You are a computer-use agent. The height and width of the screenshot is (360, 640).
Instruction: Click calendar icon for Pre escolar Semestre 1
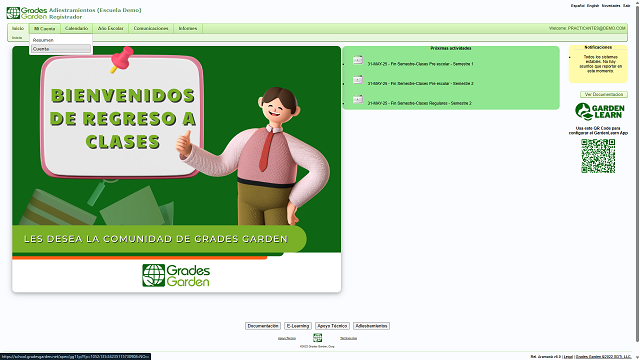tap(358, 60)
